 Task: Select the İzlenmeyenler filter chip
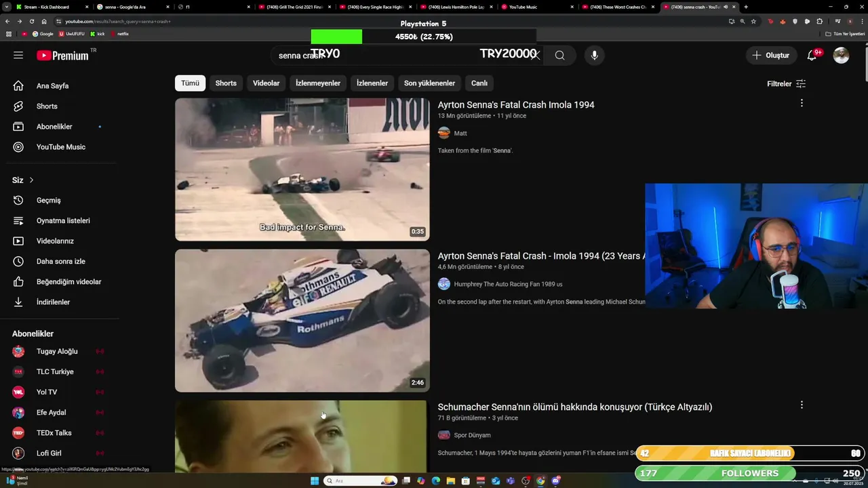coord(318,83)
